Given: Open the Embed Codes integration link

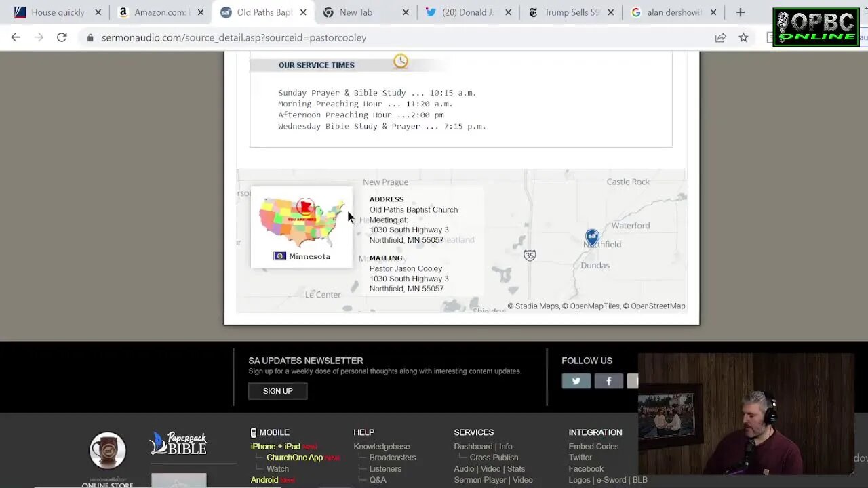Looking at the screenshot, I should tap(593, 447).
